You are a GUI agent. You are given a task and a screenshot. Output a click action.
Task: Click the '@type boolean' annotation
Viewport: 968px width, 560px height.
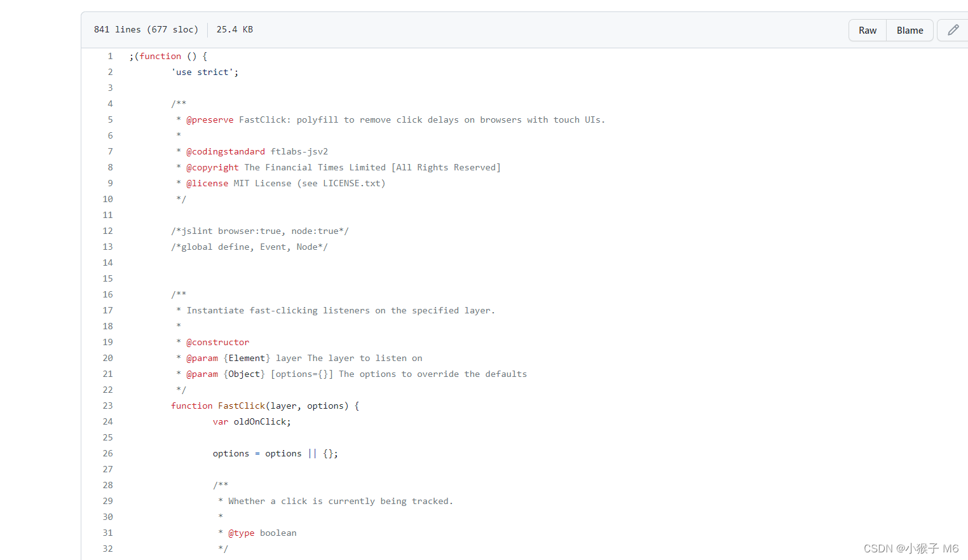(262, 533)
